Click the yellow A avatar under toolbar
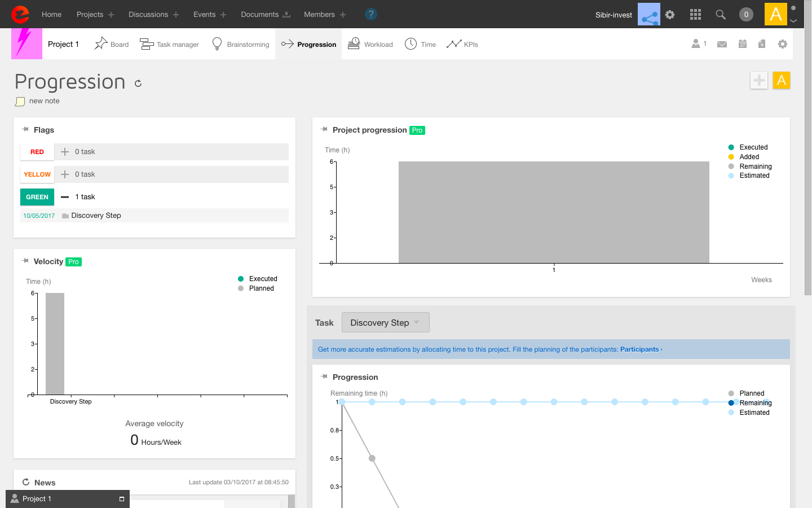812x508 pixels. pos(782,81)
